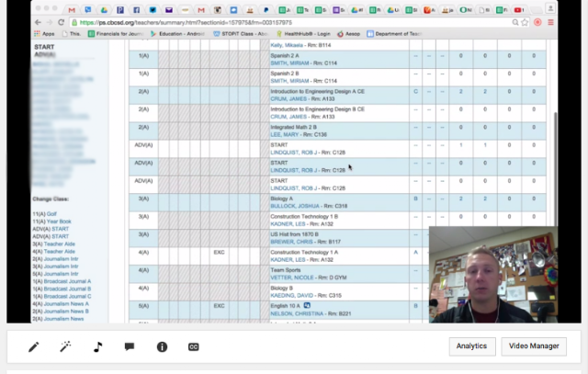Click the VETTER, NICOLE teacher link
Screen dimensions: 588x374
click(292, 278)
